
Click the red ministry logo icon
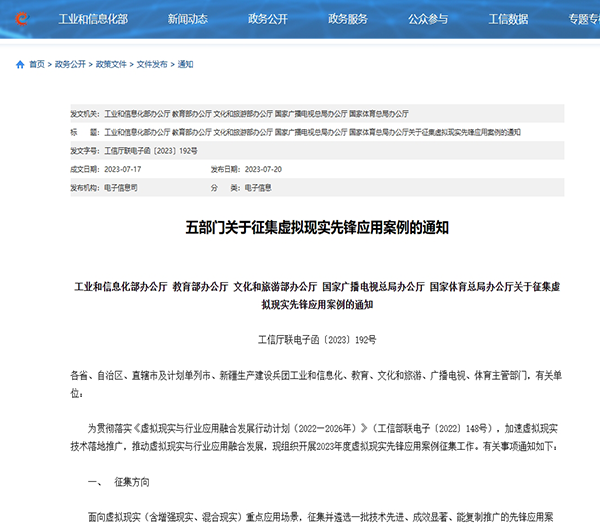coord(22,19)
